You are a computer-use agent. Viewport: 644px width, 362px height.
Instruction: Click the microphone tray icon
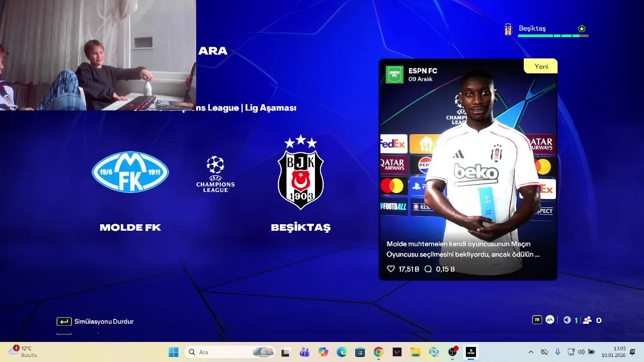click(x=557, y=352)
